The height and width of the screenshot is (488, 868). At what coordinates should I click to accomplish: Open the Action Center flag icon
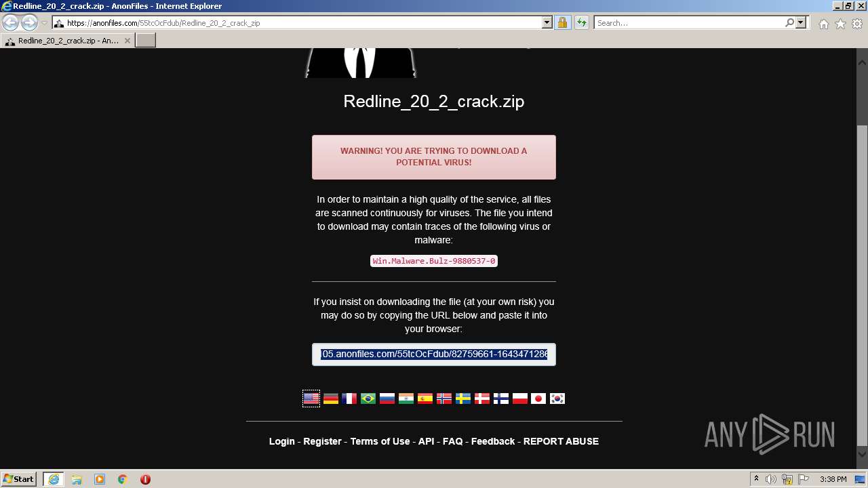804,479
